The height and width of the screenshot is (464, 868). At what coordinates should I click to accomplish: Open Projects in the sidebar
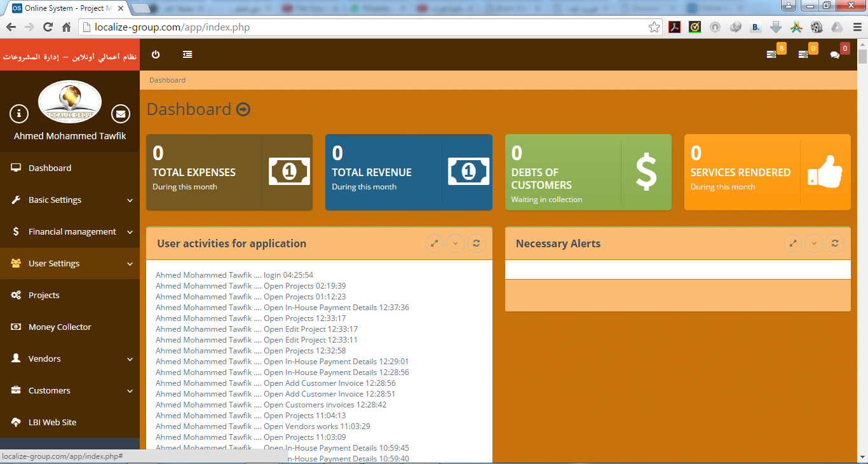coord(44,296)
